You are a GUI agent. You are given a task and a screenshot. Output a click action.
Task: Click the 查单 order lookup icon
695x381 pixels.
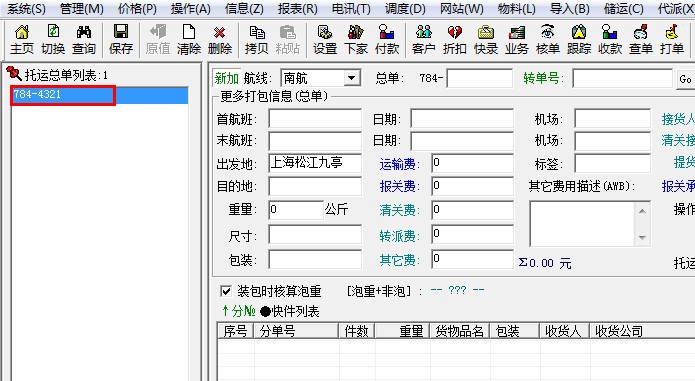click(x=641, y=39)
